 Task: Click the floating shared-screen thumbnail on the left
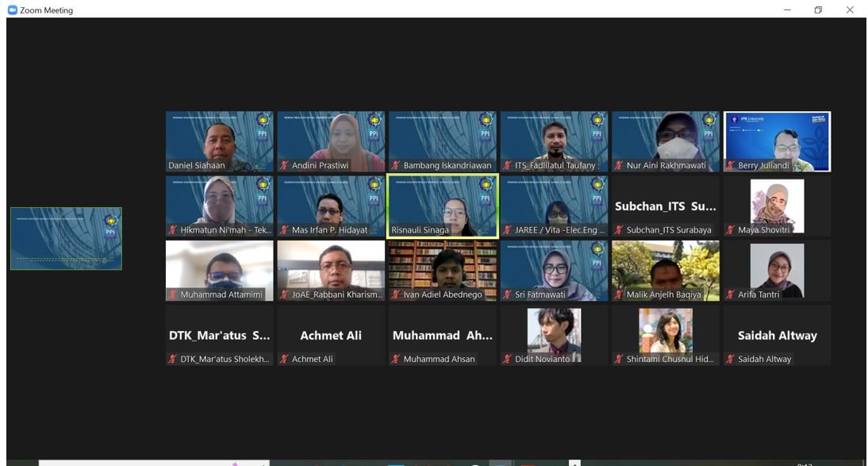pyautogui.click(x=66, y=239)
